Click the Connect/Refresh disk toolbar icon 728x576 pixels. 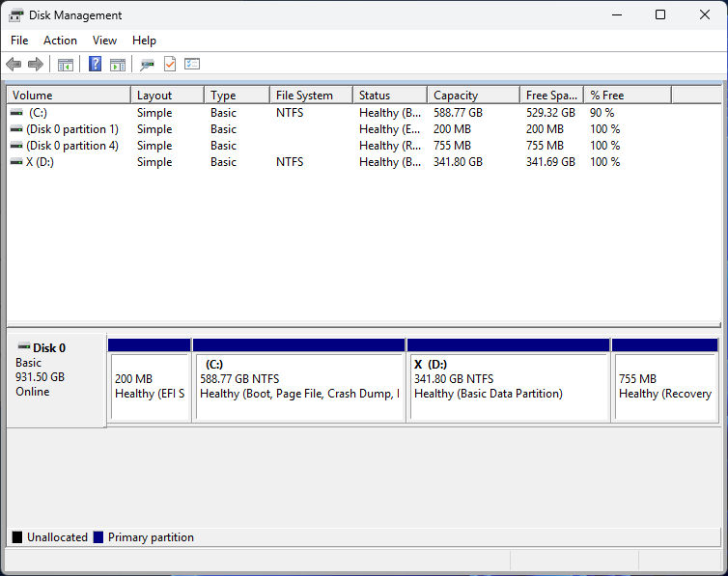tap(147, 65)
